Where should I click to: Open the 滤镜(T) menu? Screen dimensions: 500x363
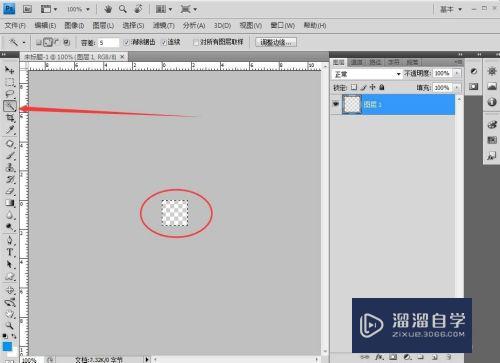(164, 25)
